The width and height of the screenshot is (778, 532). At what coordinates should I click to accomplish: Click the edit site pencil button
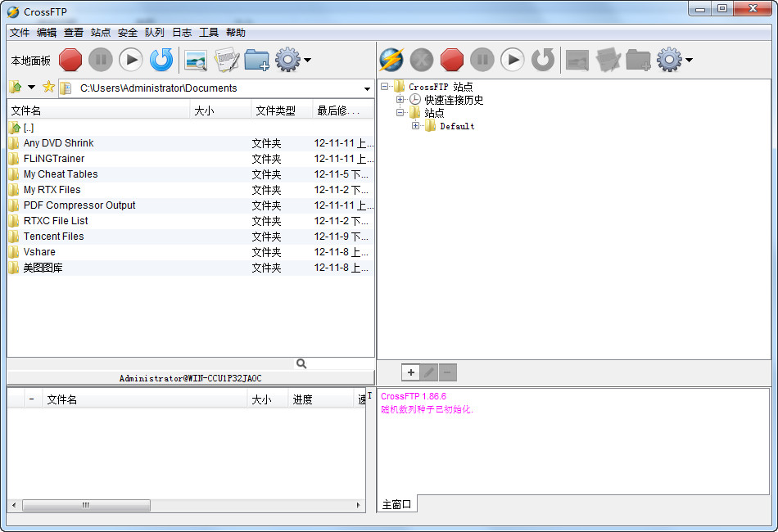(429, 372)
